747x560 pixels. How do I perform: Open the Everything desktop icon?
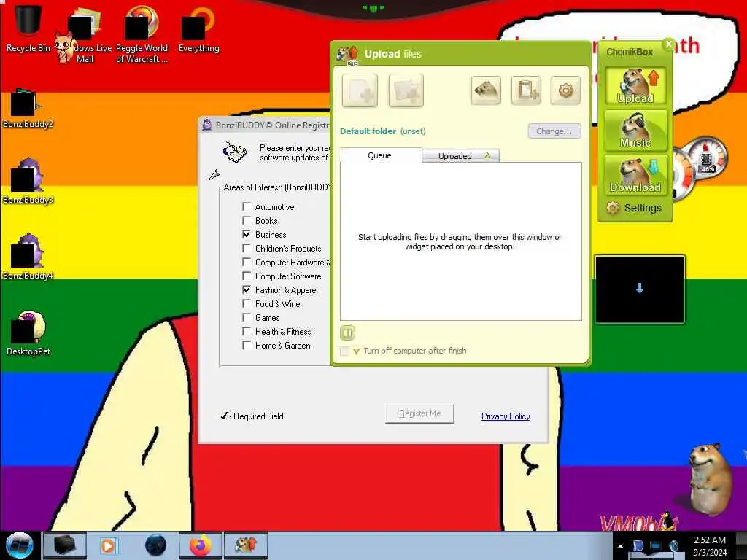198,29
